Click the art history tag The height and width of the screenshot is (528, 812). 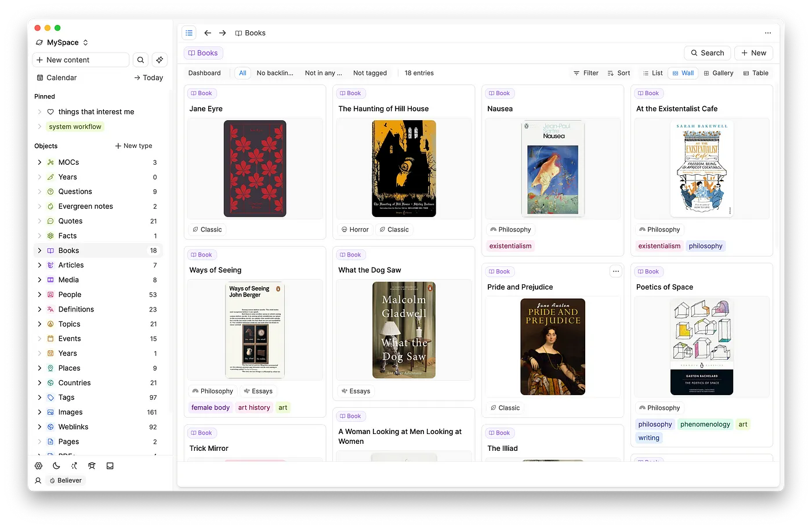(x=254, y=408)
